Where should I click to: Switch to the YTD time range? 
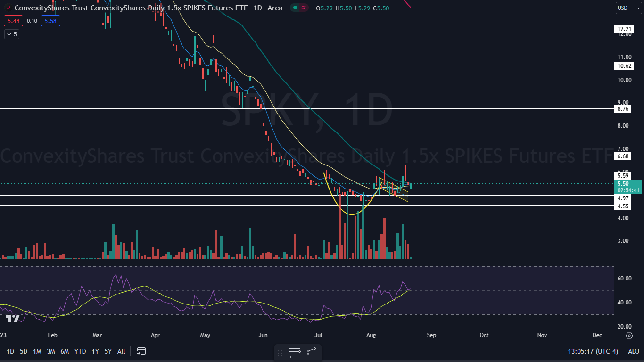pyautogui.click(x=80, y=351)
